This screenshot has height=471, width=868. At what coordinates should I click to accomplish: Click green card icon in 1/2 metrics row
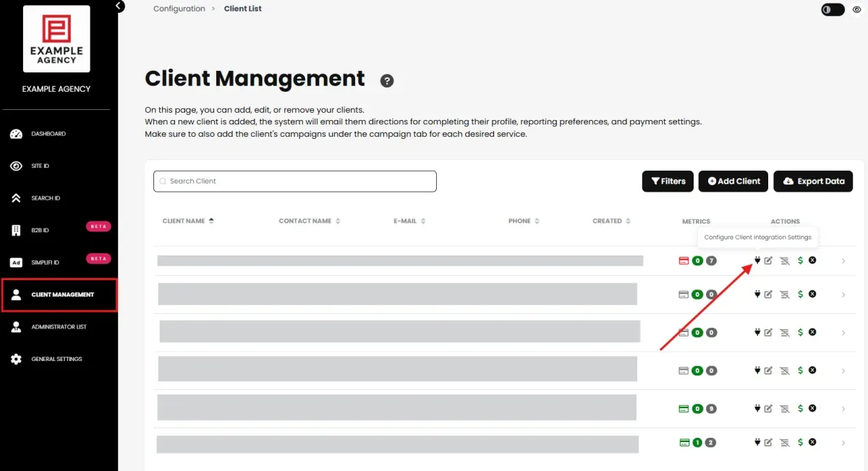pos(684,443)
